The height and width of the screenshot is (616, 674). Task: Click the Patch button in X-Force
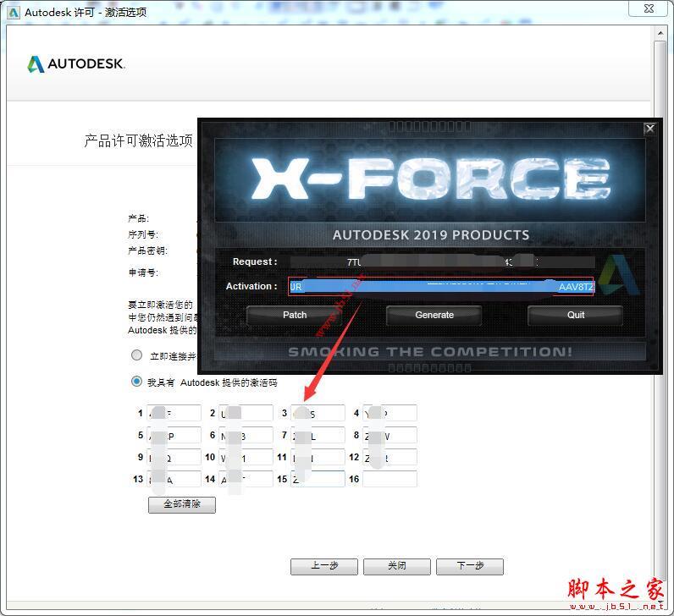[x=295, y=316]
